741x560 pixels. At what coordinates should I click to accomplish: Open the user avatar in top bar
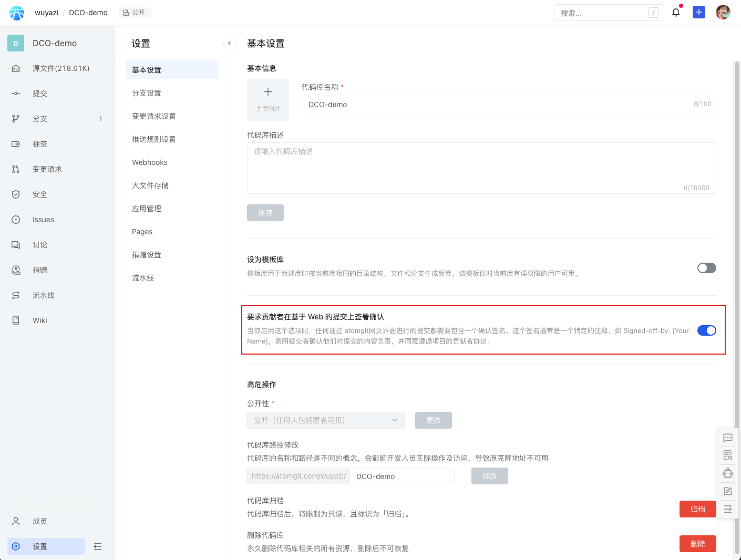click(x=723, y=13)
